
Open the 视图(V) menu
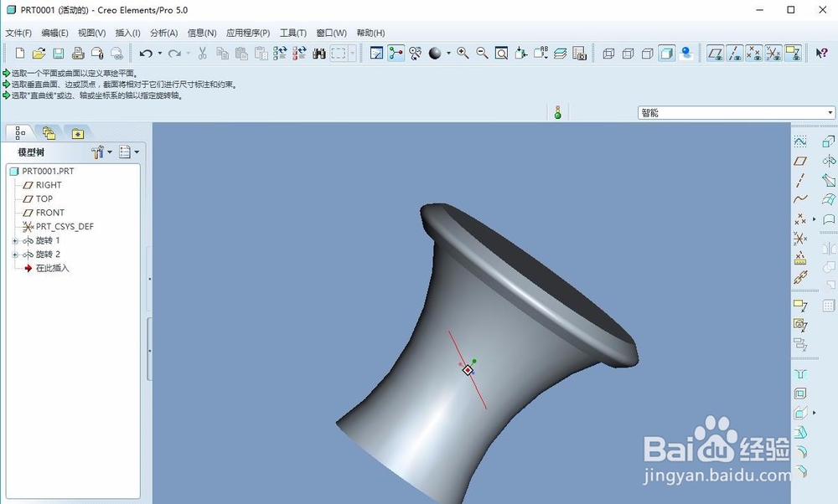[x=91, y=33]
